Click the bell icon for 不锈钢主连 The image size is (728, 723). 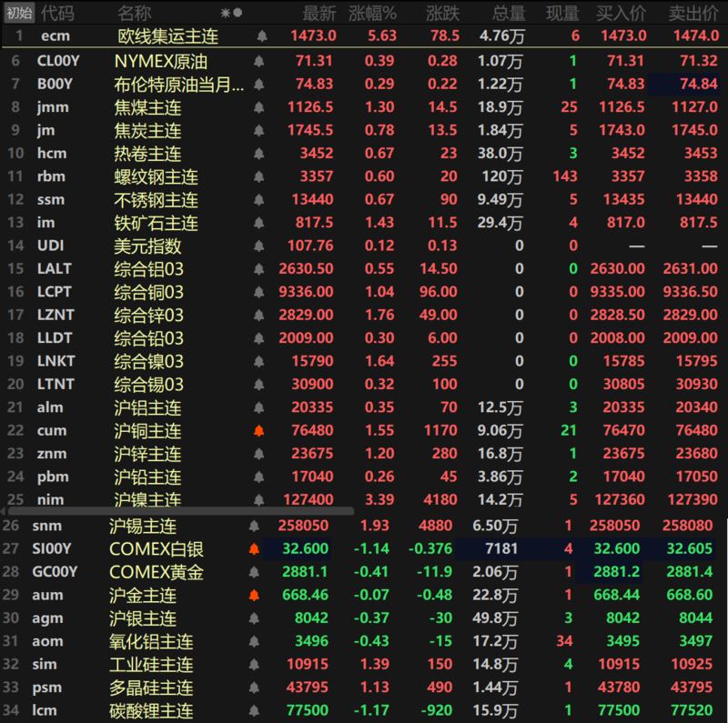(x=259, y=199)
